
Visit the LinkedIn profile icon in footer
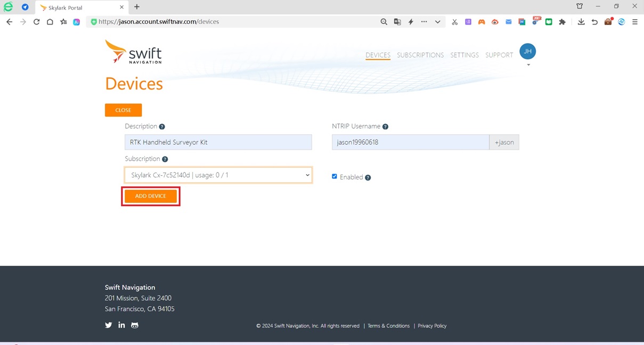tap(121, 325)
